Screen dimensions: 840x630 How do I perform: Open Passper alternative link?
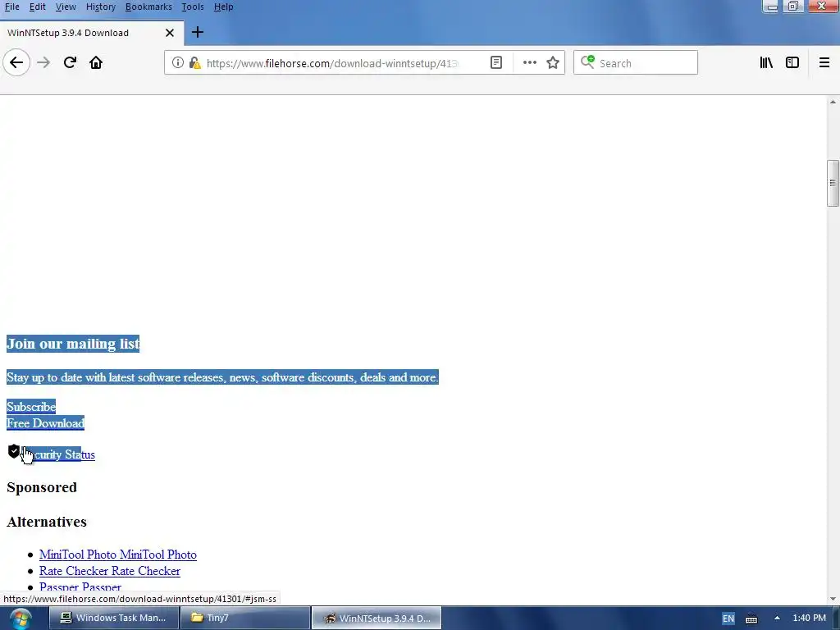click(x=80, y=587)
